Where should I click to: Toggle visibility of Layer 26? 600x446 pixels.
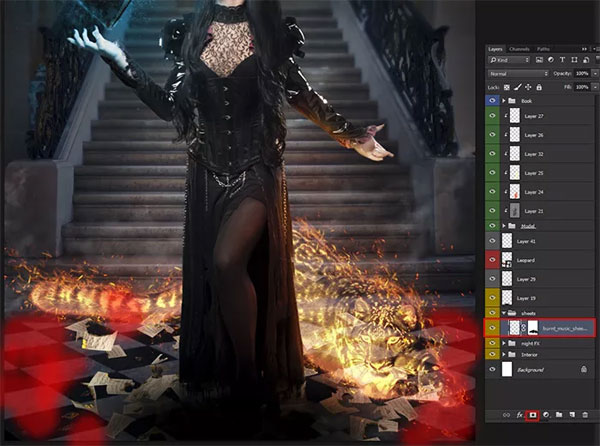492,135
